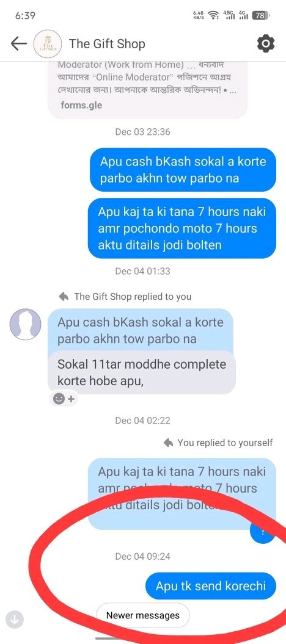Tap the back arrow icon
This screenshot has height=644, width=286.
tap(19, 43)
